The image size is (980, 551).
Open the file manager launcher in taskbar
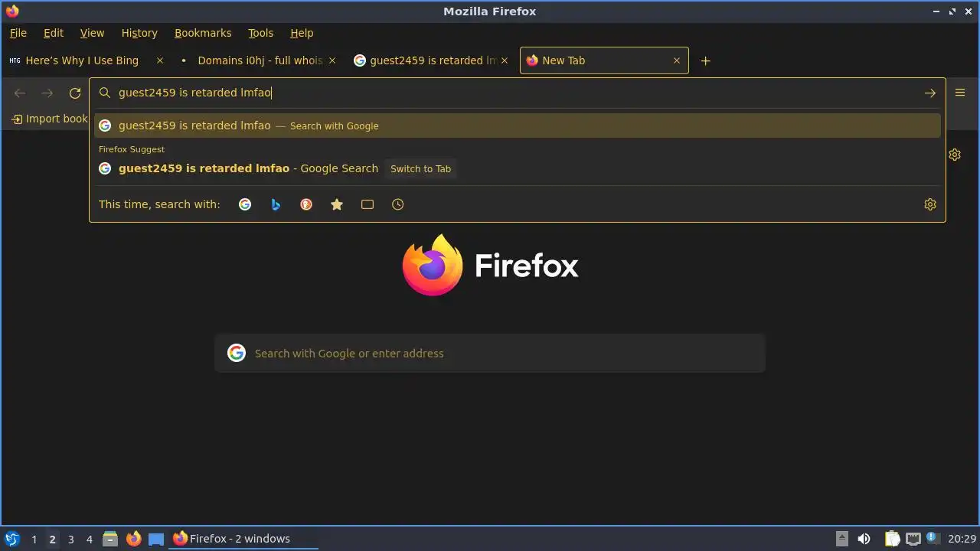110,539
